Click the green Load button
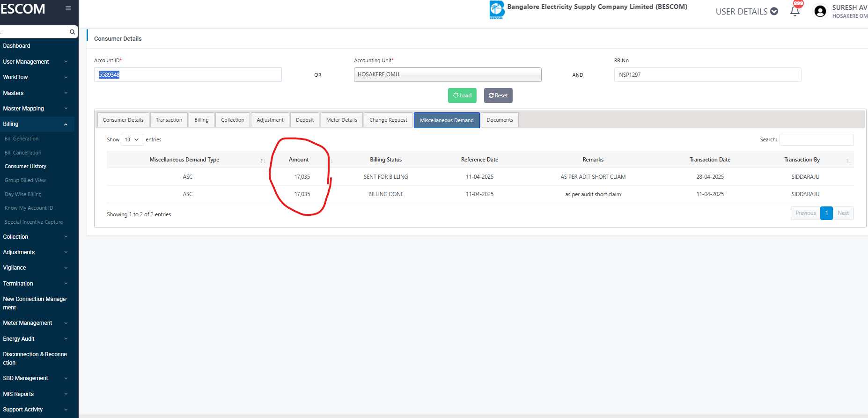This screenshot has height=418, width=868. 462,95
